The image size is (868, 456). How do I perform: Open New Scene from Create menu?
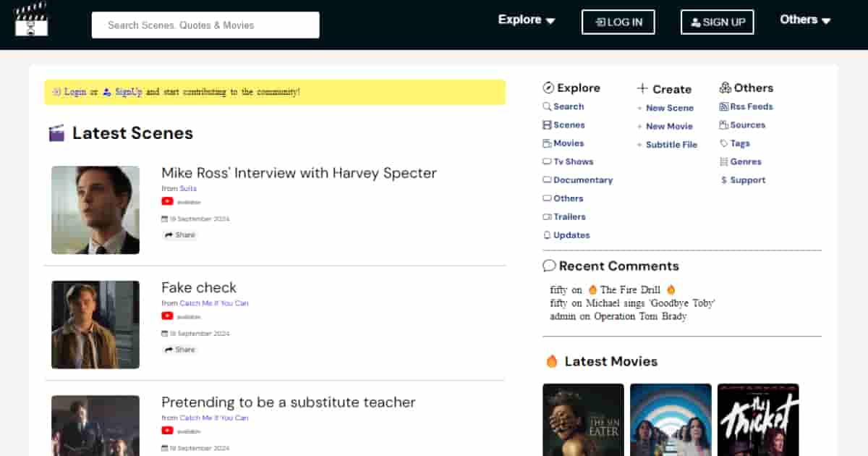click(669, 108)
